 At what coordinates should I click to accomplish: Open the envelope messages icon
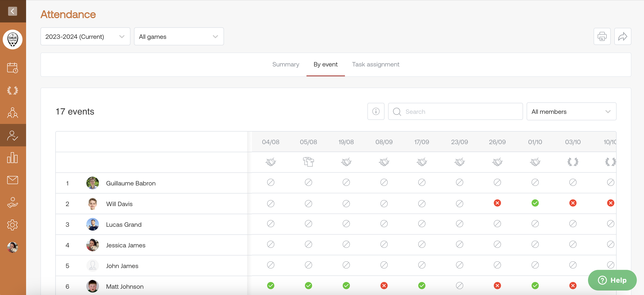pos(13,180)
